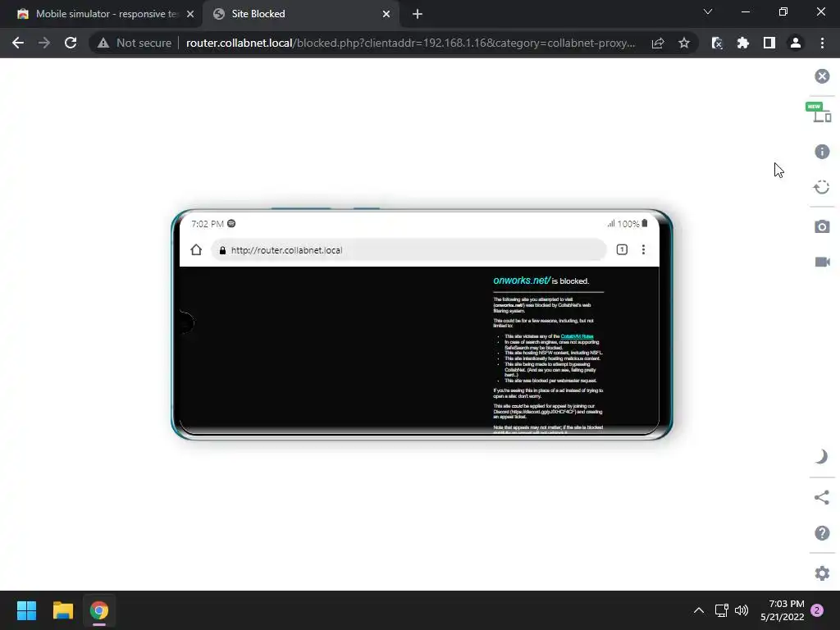Screen dimensions: 840x630
Task: Close the Site Blocked tab
Action: [x=386, y=14]
